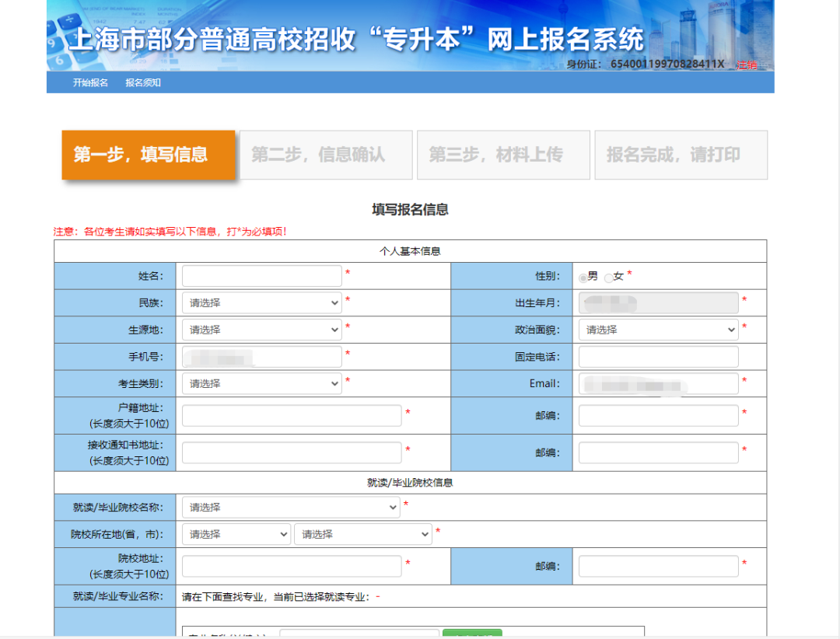This screenshot has width=840, height=639.
Task: Open the 民族 ethnicity dropdown
Action: coord(261,302)
